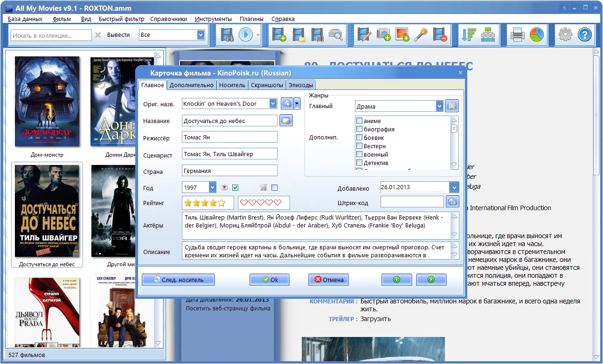
Task: Click the search online icon beside original title
Action: [287, 103]
